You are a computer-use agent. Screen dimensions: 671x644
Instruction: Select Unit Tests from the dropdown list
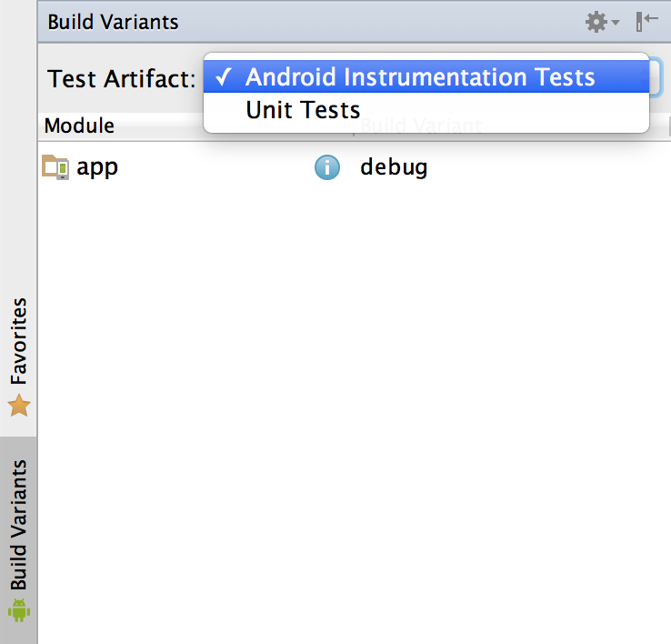click(303, 110)
